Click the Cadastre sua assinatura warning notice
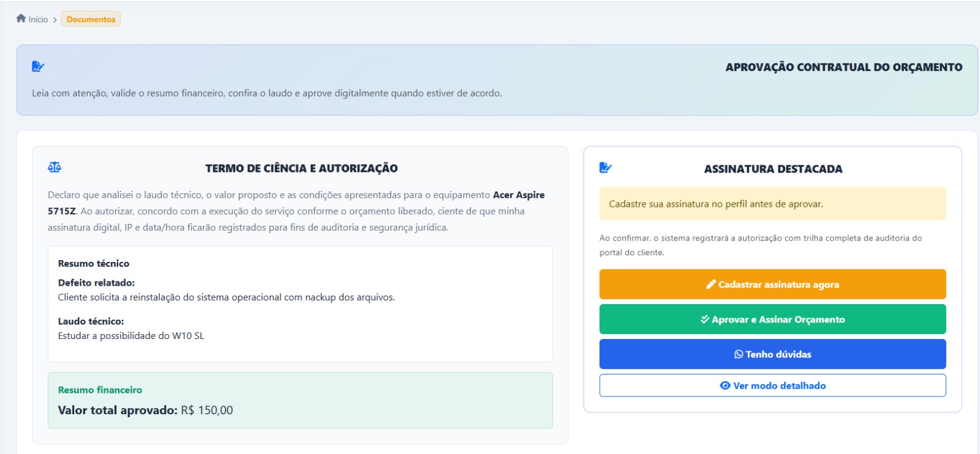 (772, 204)
